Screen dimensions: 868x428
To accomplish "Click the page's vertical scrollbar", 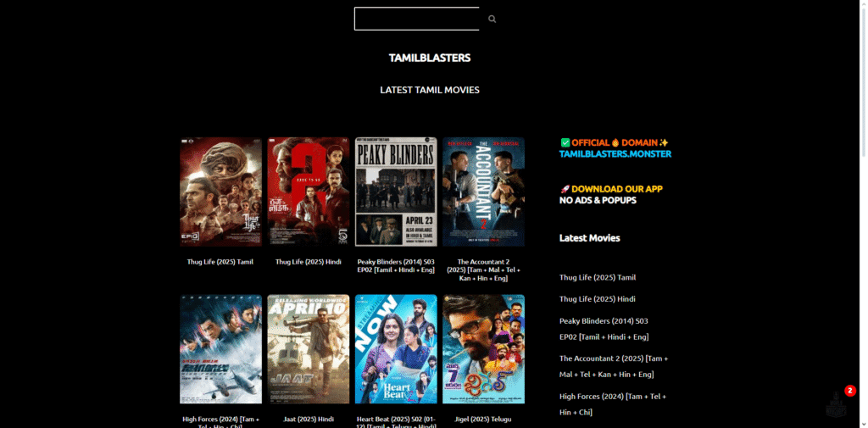I will (863, 212).
